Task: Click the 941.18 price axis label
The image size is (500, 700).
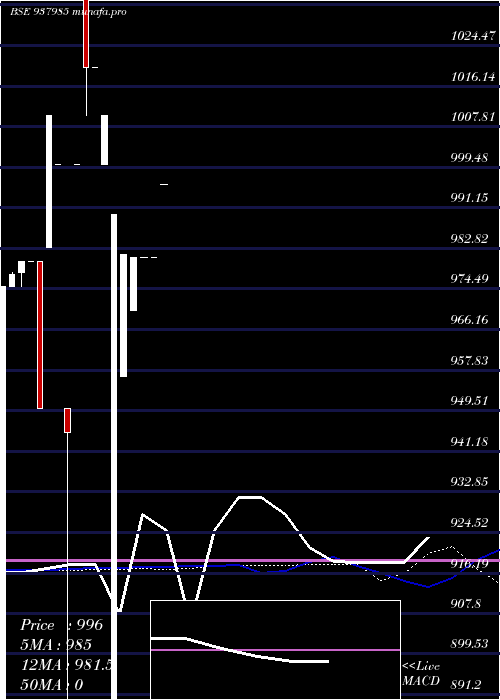Action: click(x=469, y=442)
